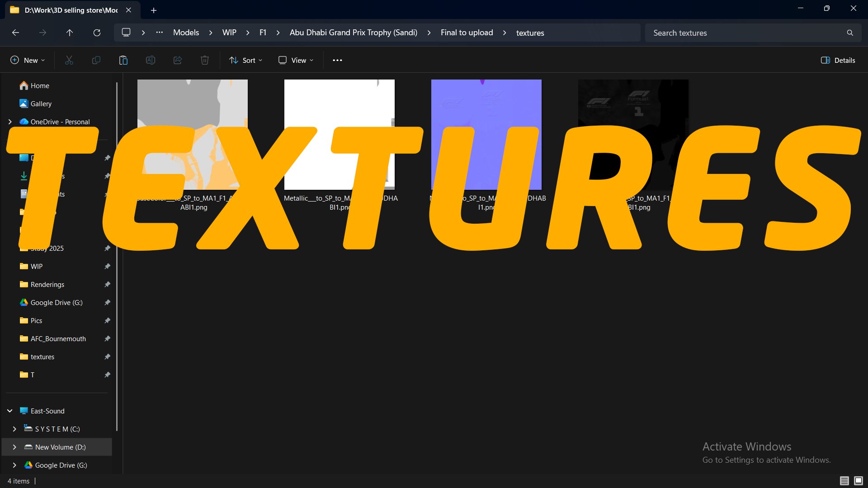Viewport: 868px width, 488px height.
Task: Refresh the current folder view
Action: tap(97, 33)
